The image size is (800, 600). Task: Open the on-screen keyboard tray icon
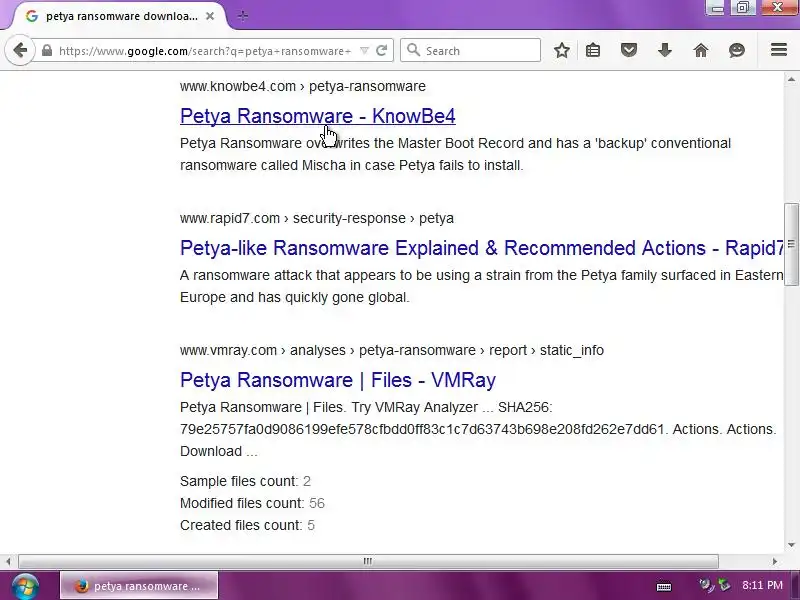(x=664, y=586)
